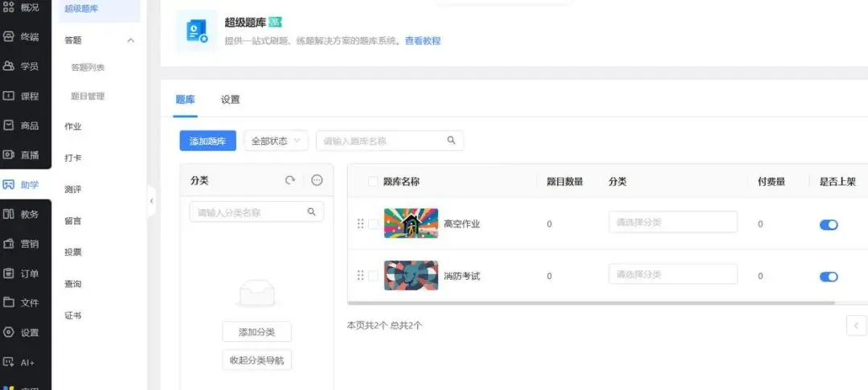Toggle the 高空作业 上架 switch

(x=828, y=224)
